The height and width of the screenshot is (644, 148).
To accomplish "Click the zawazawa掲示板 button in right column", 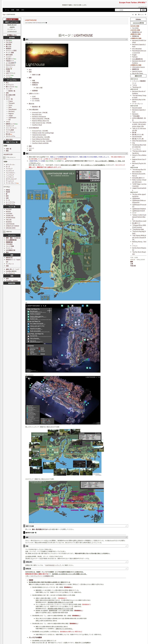I will pyautogui.click(x=138, y=23).
